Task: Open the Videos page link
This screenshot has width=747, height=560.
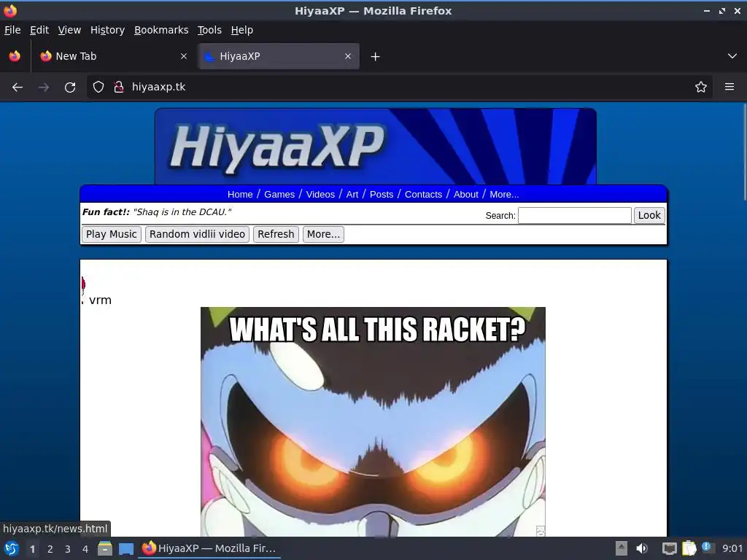Action: point(320,194)
